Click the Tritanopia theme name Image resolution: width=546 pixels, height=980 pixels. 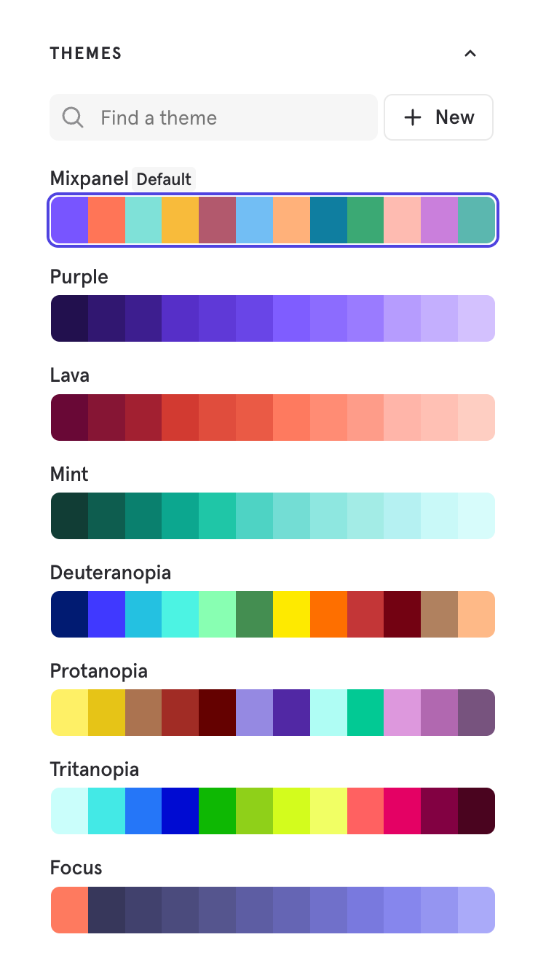pyautogui.click(x=95, y=769)
